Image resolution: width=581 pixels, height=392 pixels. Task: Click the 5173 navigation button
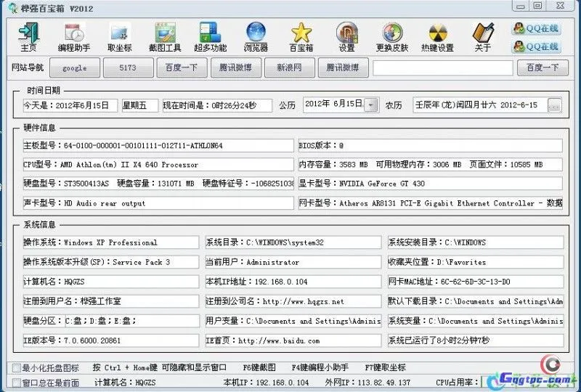[x=129, y=68]
